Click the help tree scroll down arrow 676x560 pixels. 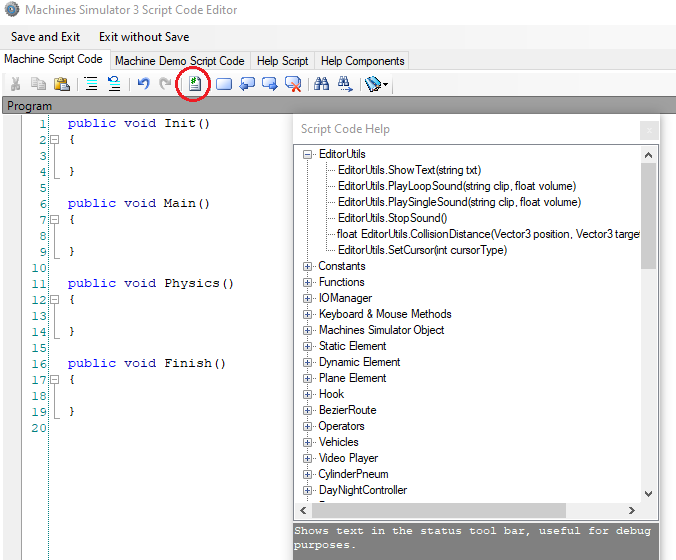pyautogui.click(x=648, y=494)
